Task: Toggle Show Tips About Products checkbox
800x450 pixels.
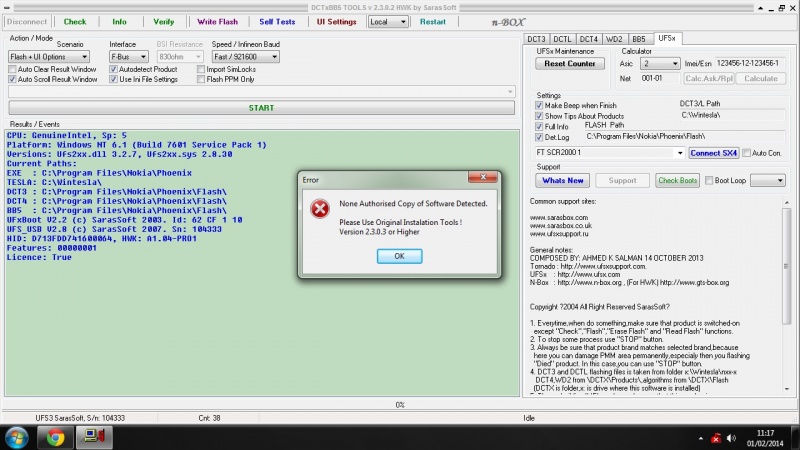Action: (539, 116)
